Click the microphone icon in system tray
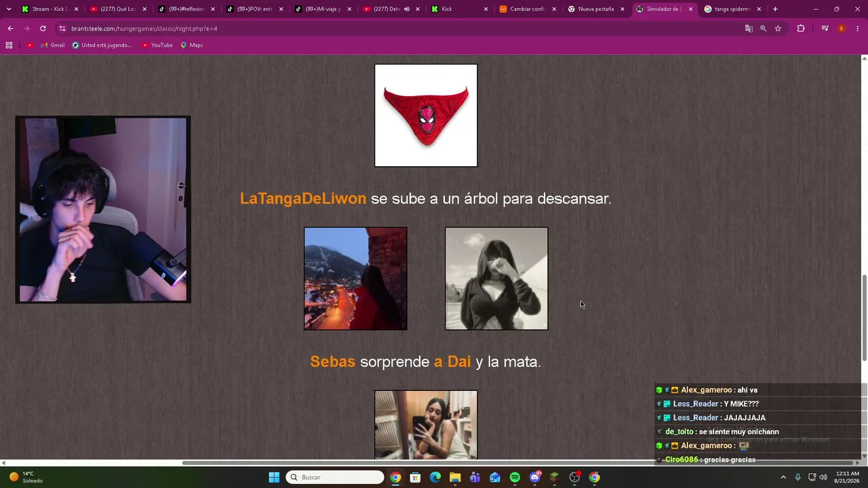 [798, 477]
